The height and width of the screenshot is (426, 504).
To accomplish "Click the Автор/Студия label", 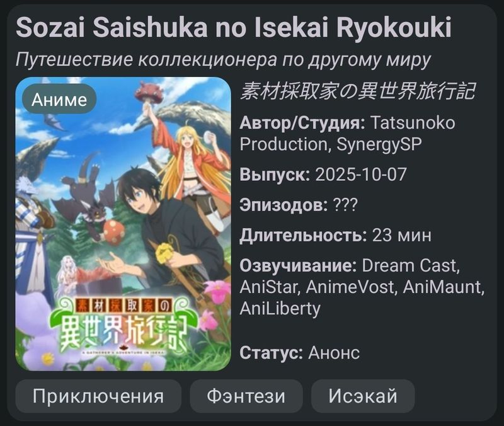I will coord(302,123).
